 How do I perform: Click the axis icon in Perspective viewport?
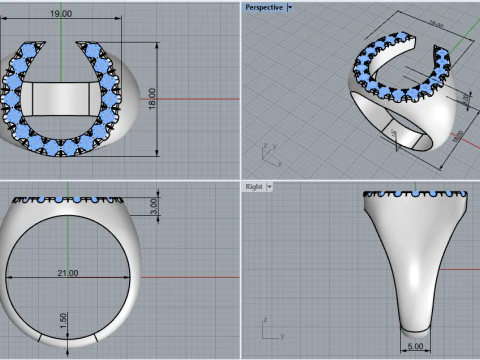click(272, 155)
